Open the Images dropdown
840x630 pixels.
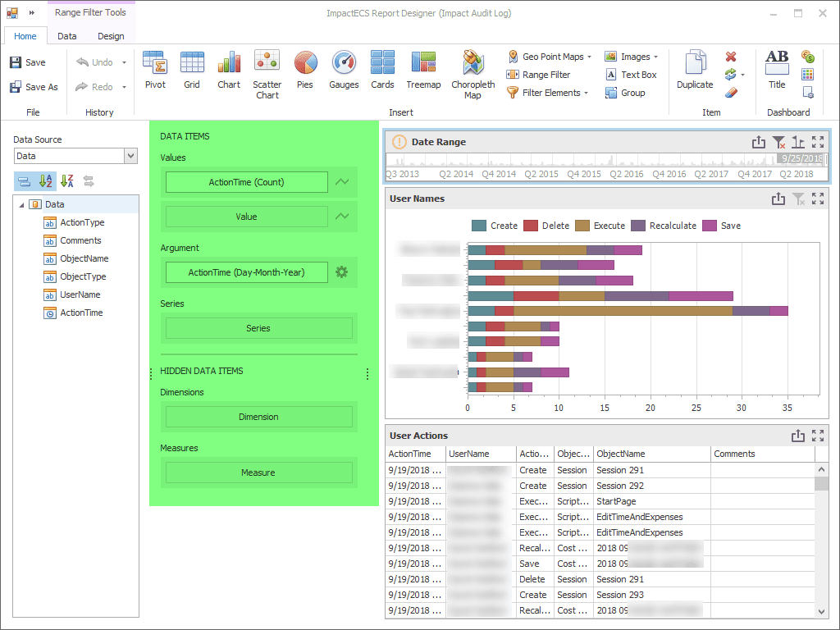(655, 57)
